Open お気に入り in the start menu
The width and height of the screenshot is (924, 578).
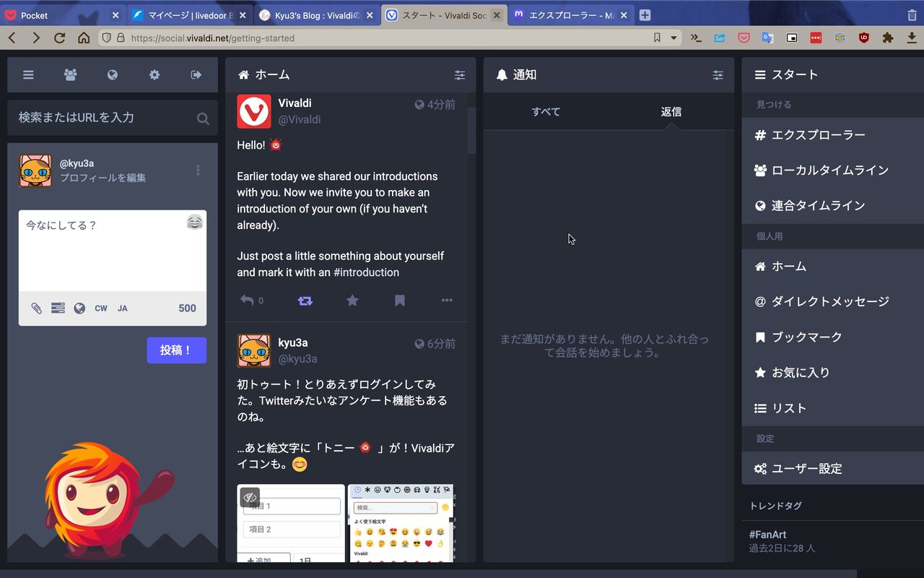[832, 373]
